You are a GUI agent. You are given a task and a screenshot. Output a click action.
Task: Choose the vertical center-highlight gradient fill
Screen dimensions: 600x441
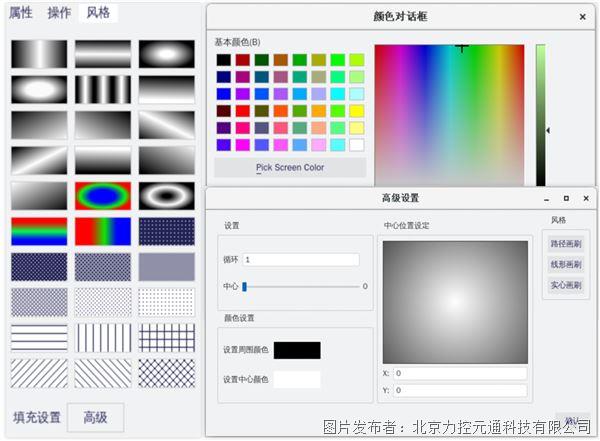39,54
